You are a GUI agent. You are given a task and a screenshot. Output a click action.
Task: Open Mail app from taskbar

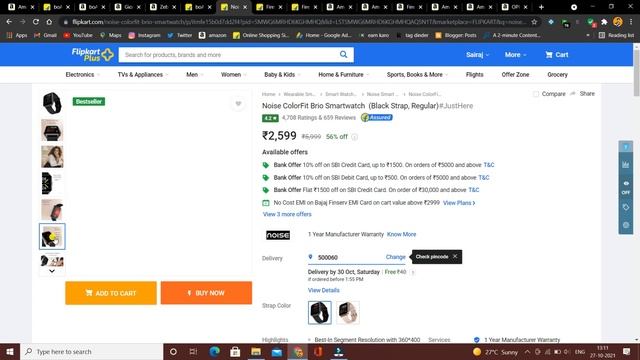[277, 351]
